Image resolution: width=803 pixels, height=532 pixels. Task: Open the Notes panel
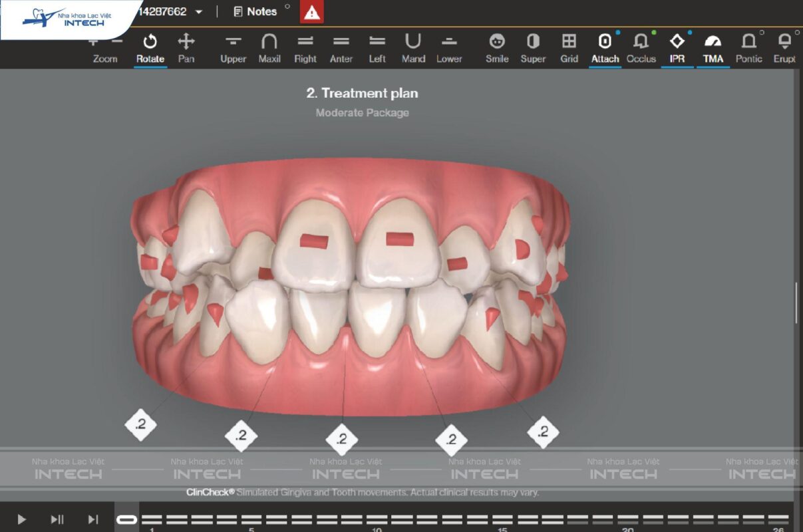tap(255, 12)
